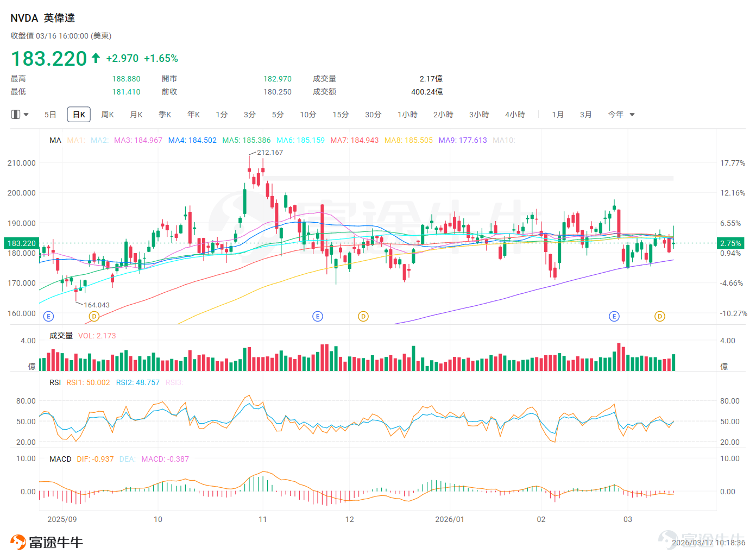756x560 pixels.
Task: Choose the 15分 interval
Action: coord(341,115)
